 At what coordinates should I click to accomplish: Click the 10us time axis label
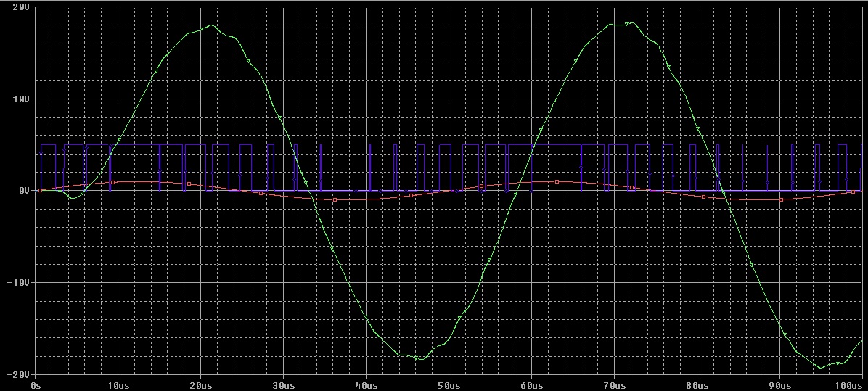coord(118,384)
